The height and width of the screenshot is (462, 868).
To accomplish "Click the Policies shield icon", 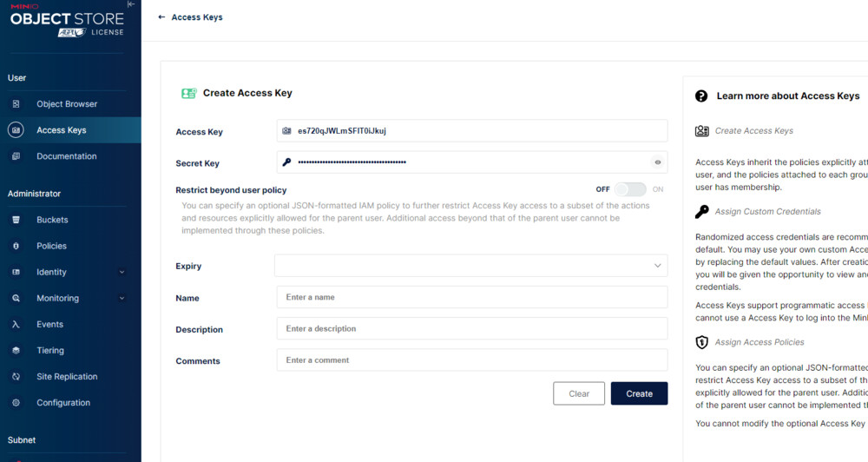I will pyautogui.click(x=16, y=246).
